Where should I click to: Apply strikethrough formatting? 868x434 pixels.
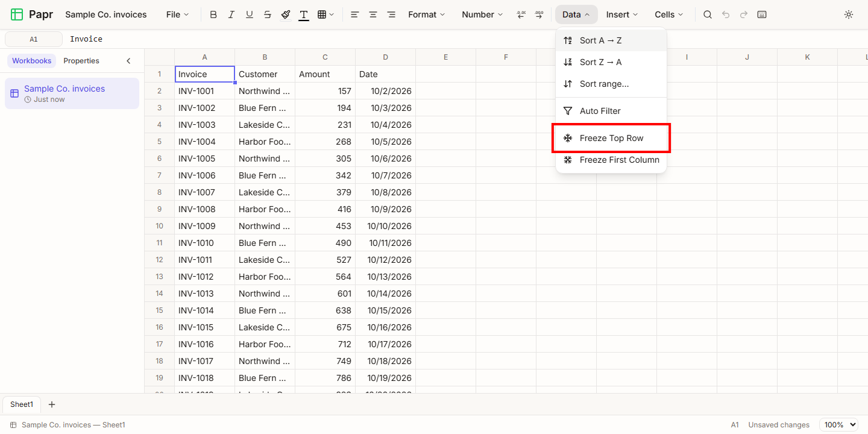[x=268, y=14]
